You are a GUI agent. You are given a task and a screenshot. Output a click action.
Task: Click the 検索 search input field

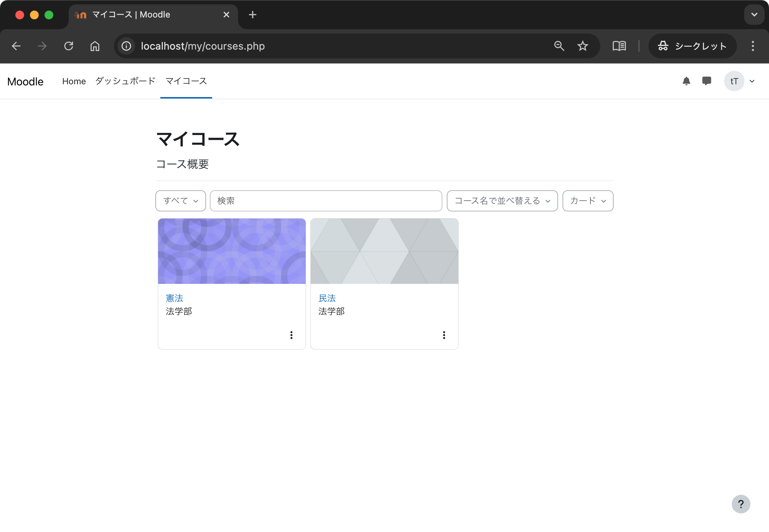(x=326, y=201)
